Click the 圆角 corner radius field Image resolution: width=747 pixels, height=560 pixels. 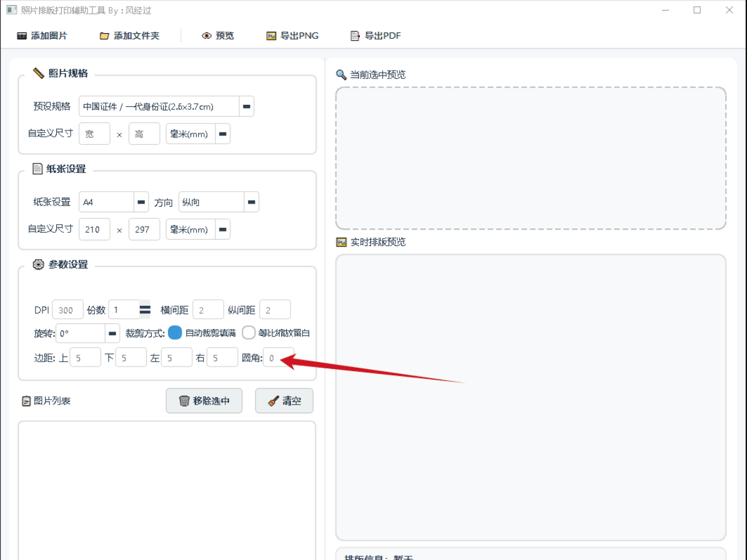277,358
